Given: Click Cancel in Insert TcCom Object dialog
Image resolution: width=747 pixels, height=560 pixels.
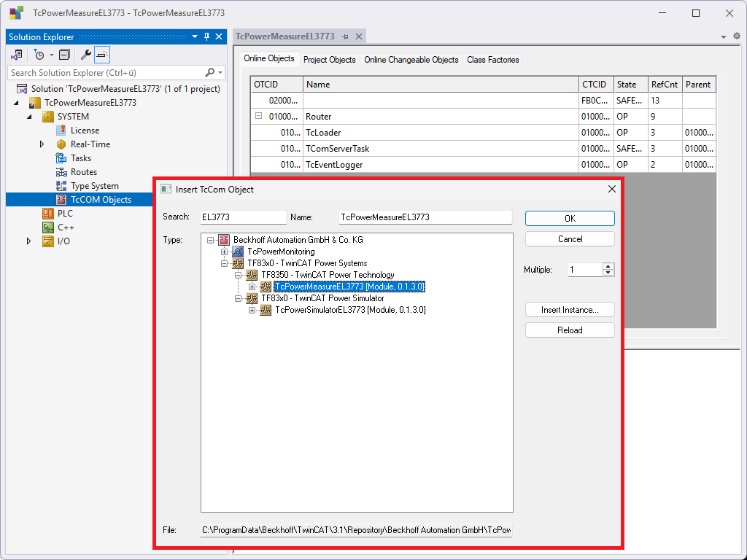Looking at the screenshot, I should pos(570,239).
